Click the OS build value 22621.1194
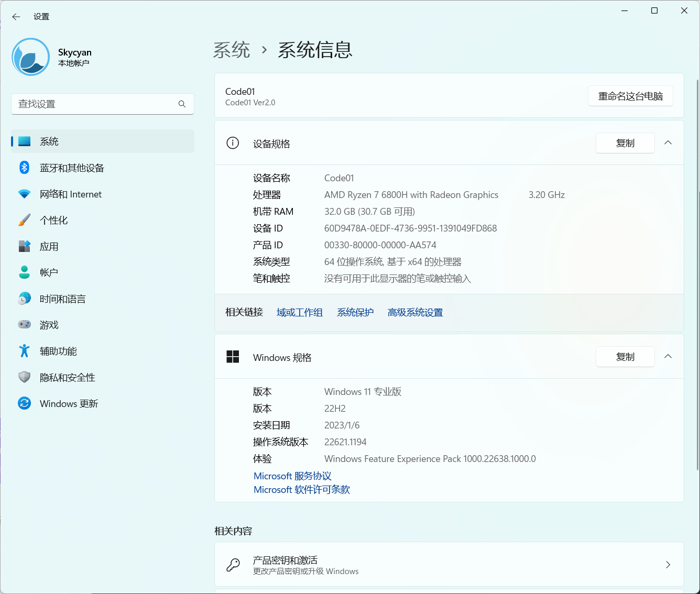 pyautogui.click(x=345, y=442)
